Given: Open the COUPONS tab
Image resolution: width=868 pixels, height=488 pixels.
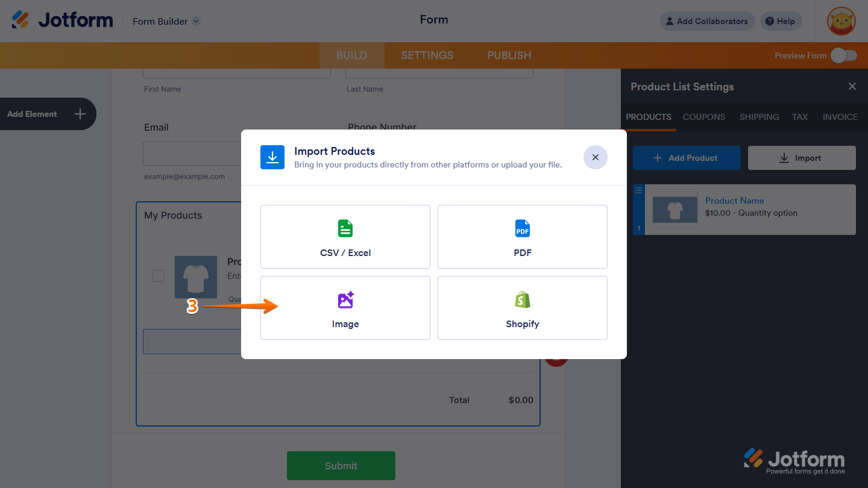Looking at the screenshot, I should 704,117.
